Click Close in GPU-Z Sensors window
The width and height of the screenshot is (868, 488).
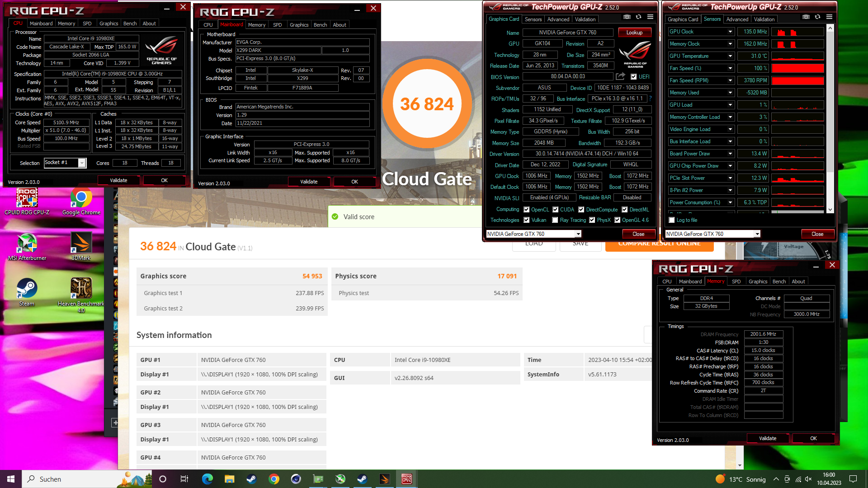817,234
